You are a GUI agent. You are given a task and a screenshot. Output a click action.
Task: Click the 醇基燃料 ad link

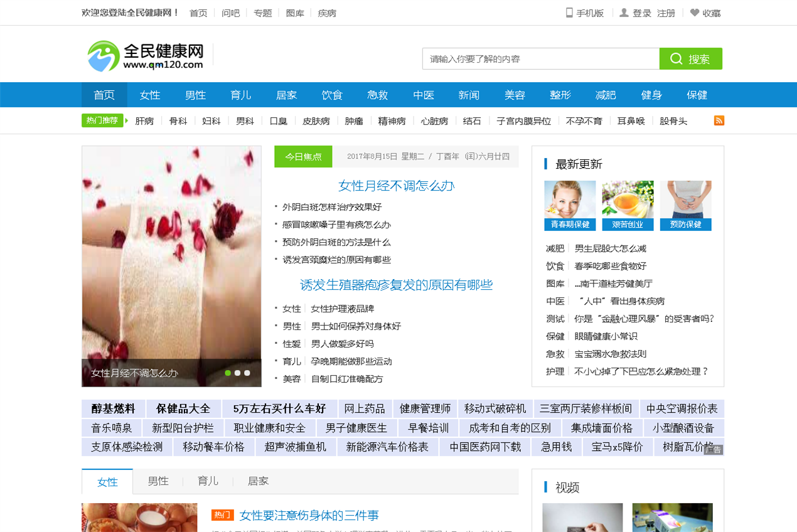click(x=114, y=409)
